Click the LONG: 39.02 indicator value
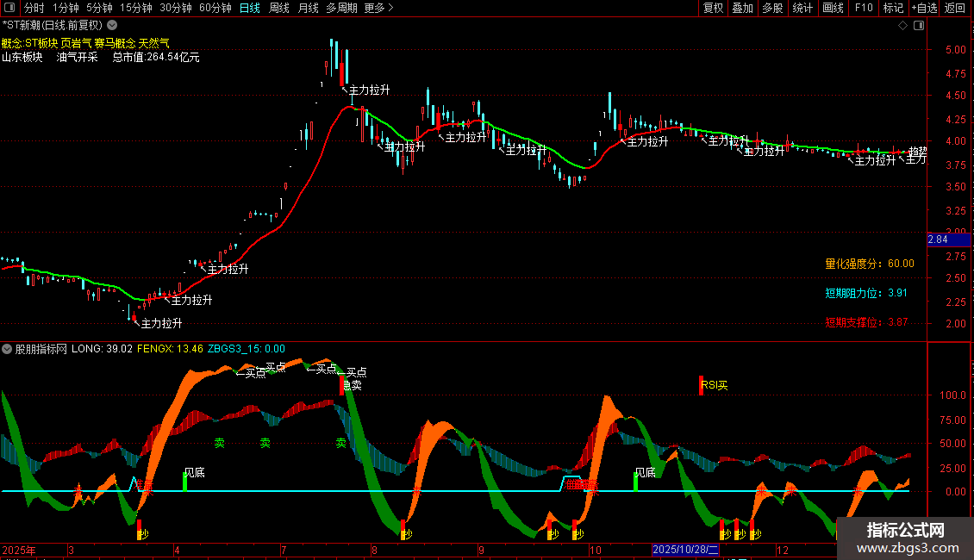Image resolution: width=974 pixels, height=560 pixels. point(102,349)
